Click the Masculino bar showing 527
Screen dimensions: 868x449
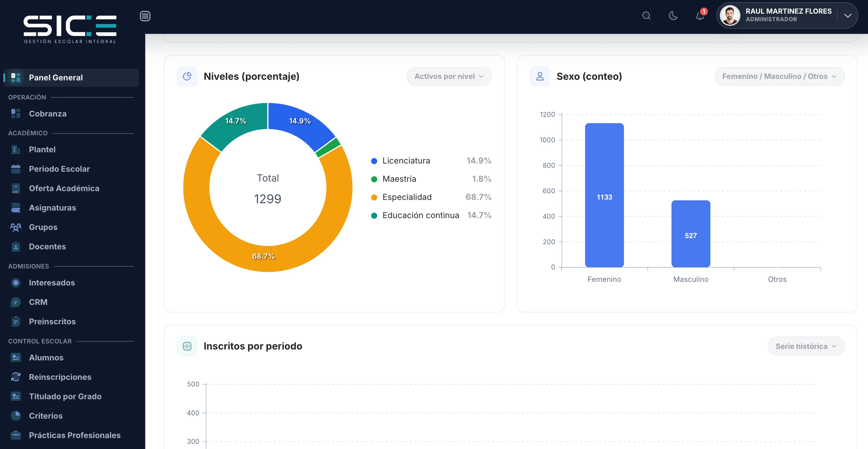click(690, 234)
